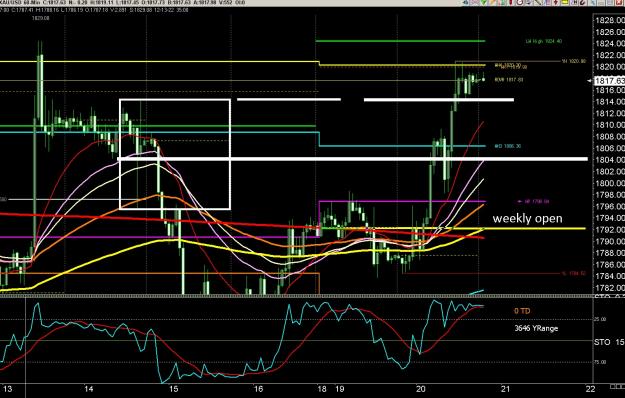
Task: Click the 1784.00 price axis label
Action: click(x=609, y=276)
